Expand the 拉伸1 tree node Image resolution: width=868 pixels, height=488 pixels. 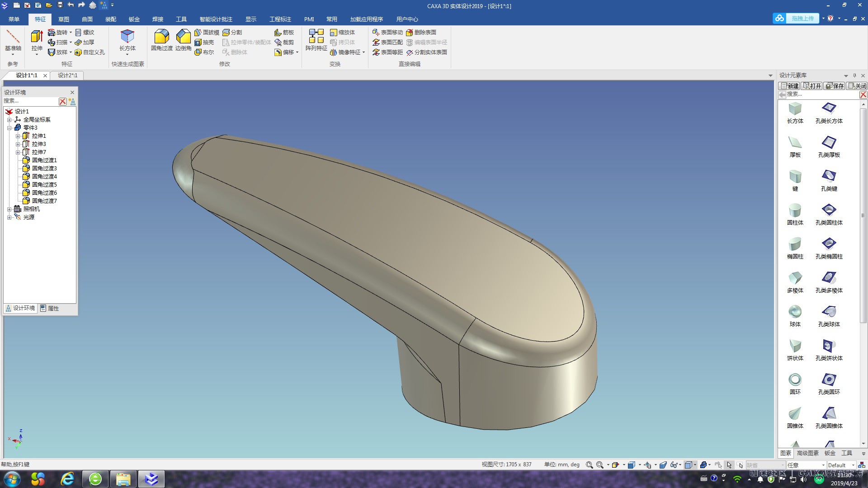coord(18,136)
